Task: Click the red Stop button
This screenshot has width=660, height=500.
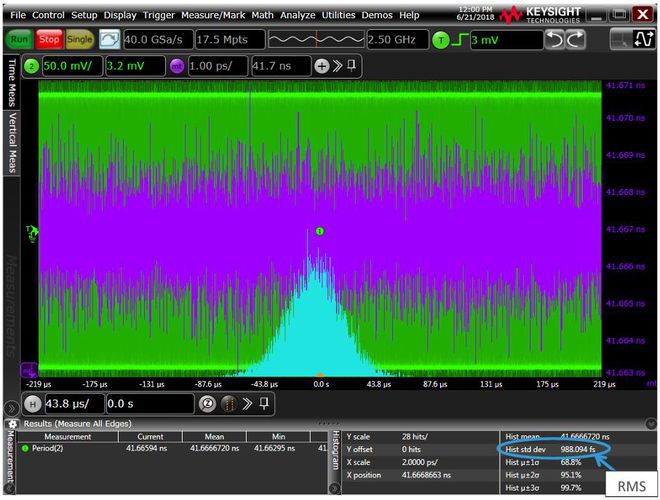Action: (x=49, y=40)
